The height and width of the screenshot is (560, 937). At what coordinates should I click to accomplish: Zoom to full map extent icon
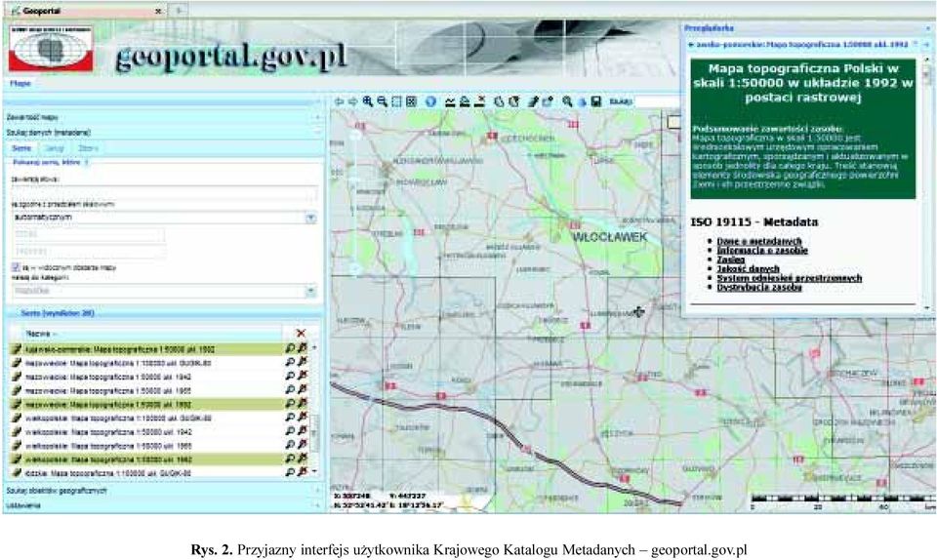tap(411, 101)
